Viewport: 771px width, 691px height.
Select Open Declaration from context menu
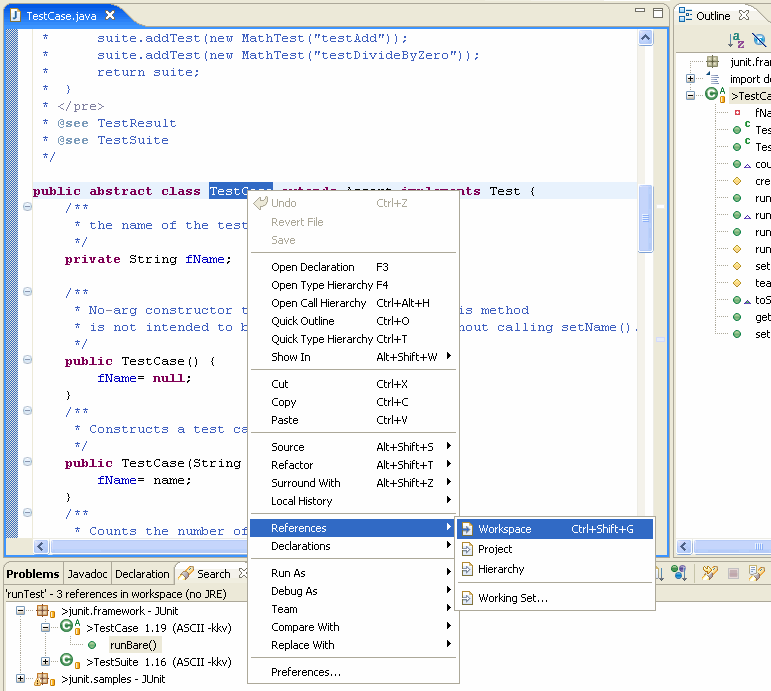[x=353, y=267]
